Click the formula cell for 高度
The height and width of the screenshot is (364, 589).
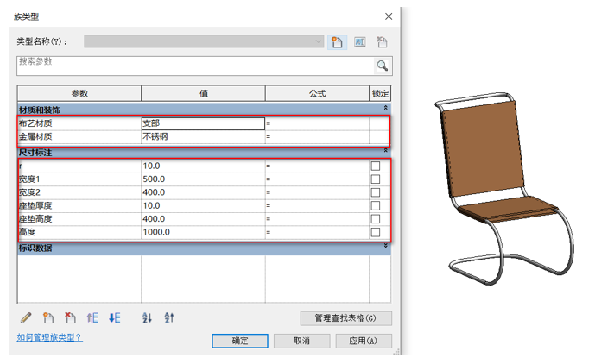[x=318, y=232]
